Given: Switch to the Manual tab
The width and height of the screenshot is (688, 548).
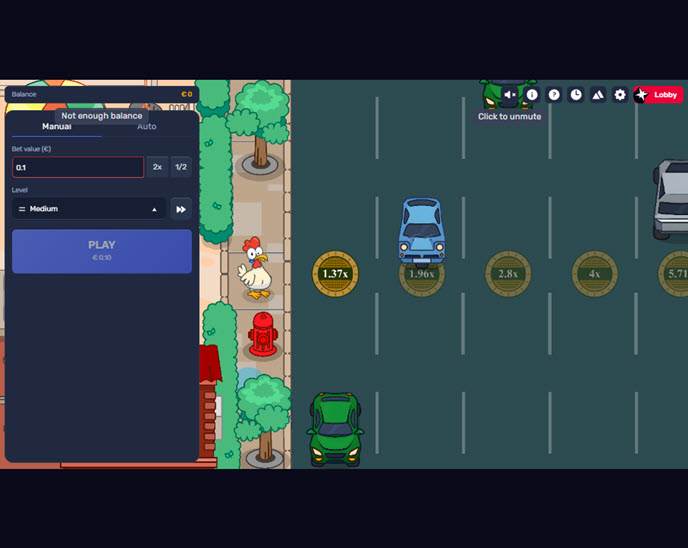Looking at the screenshot, I should tap(56, 127).
